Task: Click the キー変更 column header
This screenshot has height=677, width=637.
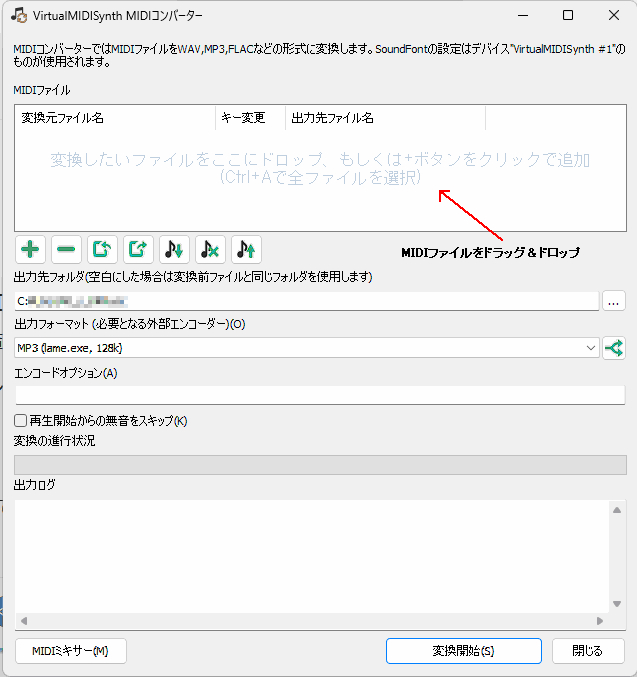Action: 250,118
